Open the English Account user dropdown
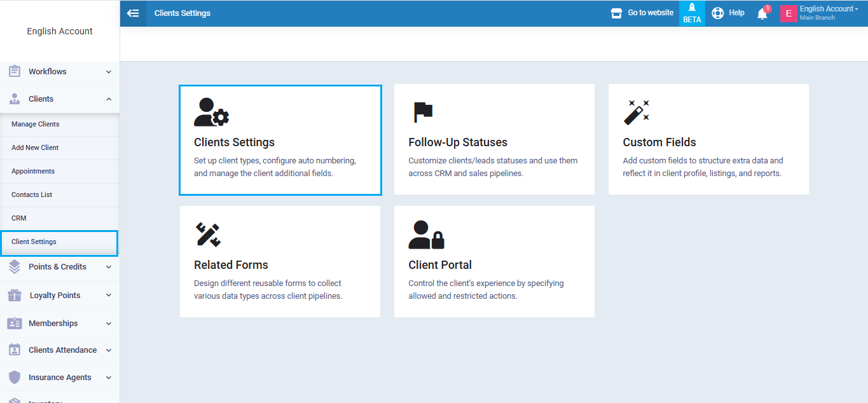This screenshot has height=403, width=868. (827, 13)
